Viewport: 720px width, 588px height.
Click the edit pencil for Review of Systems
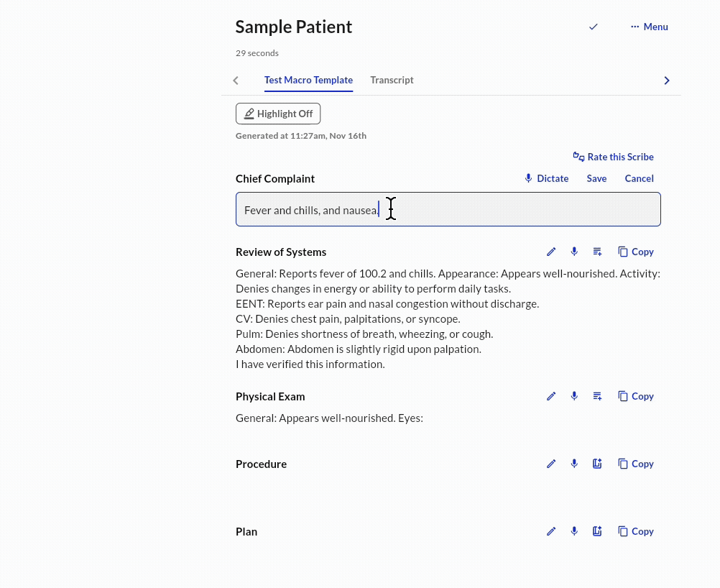[x=551, y=252]
